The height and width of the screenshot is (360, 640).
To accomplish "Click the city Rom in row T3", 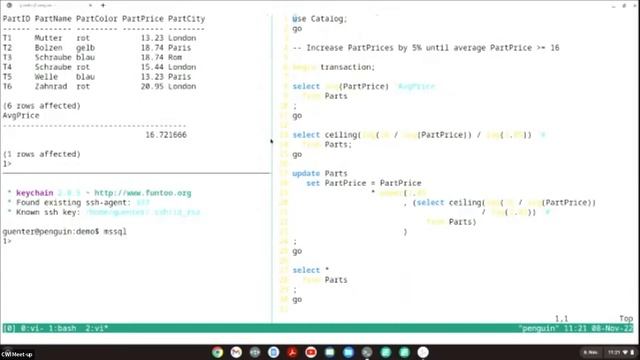I will coord(175,58).
